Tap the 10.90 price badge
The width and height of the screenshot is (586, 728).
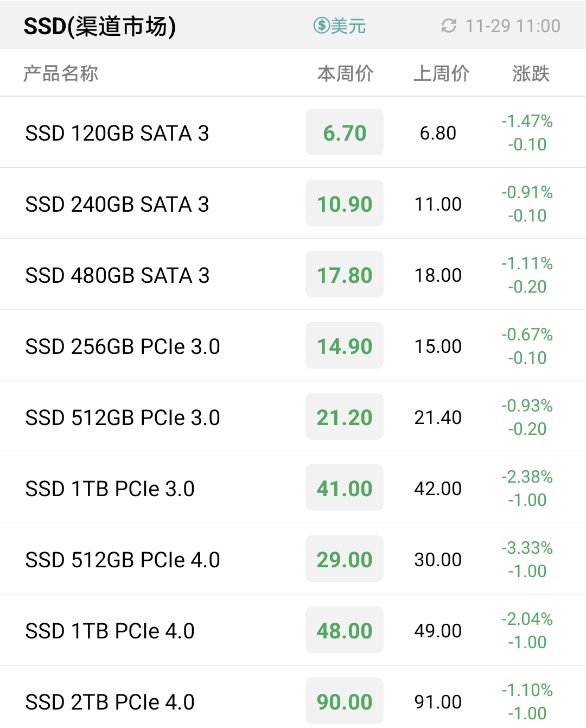click(345, 204)
